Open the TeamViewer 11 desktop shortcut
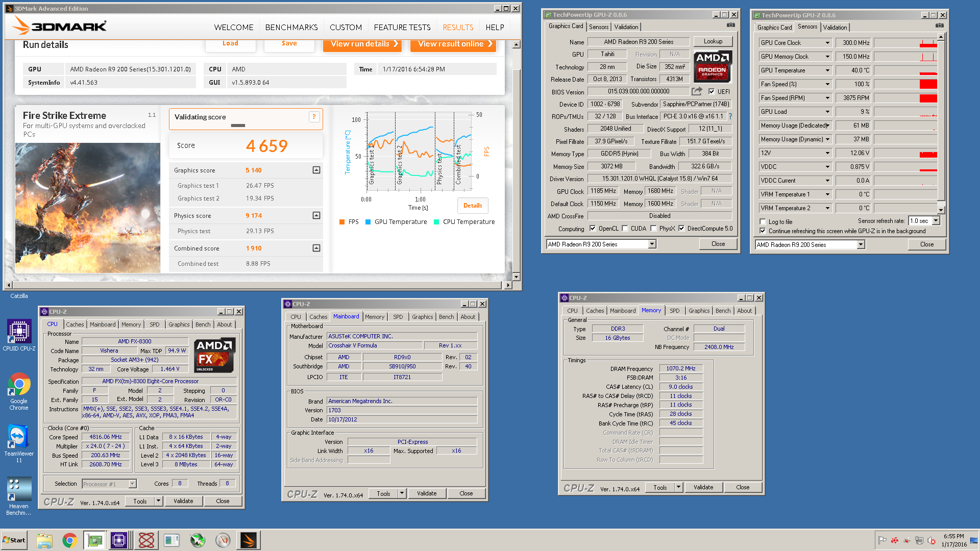This screenshot has height=551, width=980. (x=19, y=444)
